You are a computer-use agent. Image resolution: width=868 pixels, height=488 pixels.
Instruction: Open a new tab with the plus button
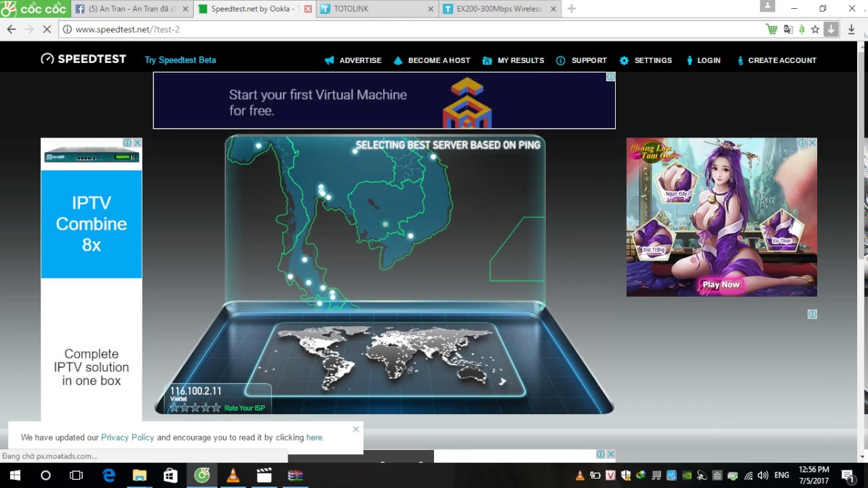571,9
